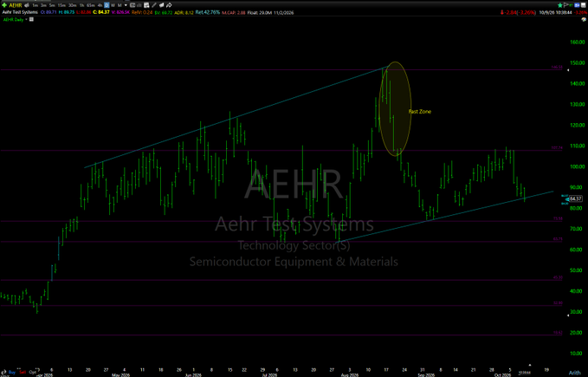This screenshot has height=377, width=588.
Task: Click the high price H: 89.75
Action: [x=67, y=12]
